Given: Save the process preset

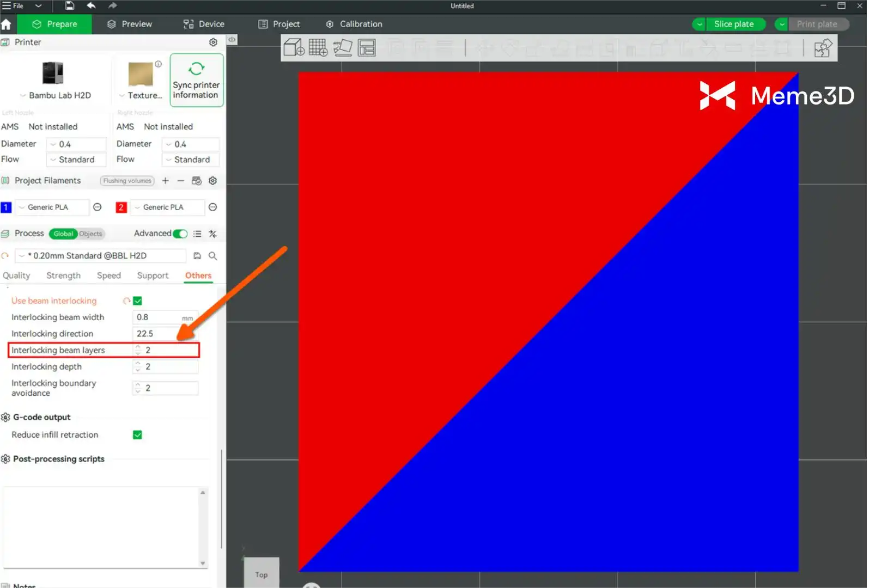Looking at the screenshot, I should (197, 256).
